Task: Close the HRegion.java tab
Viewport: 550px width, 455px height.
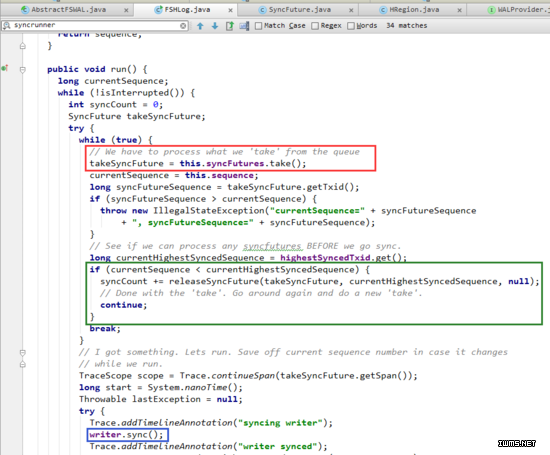Action: (460, 11)
